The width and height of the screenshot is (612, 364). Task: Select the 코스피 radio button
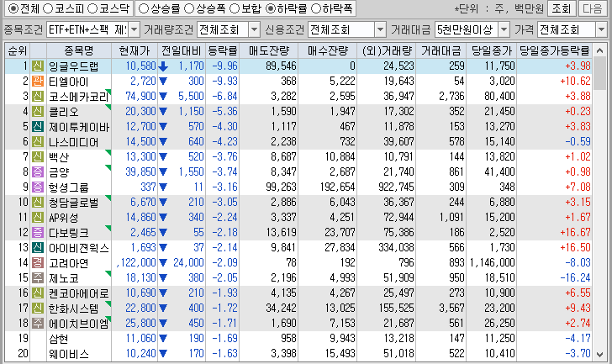point(48,8)
